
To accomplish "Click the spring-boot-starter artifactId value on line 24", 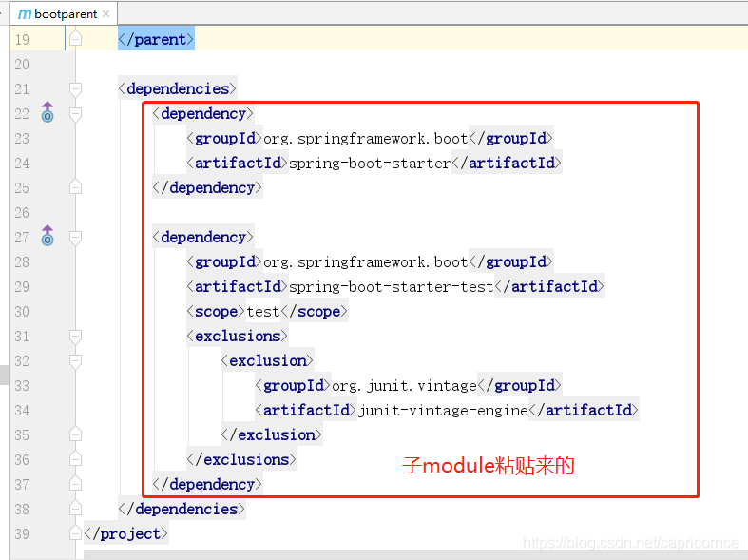I will coord(370,164).
